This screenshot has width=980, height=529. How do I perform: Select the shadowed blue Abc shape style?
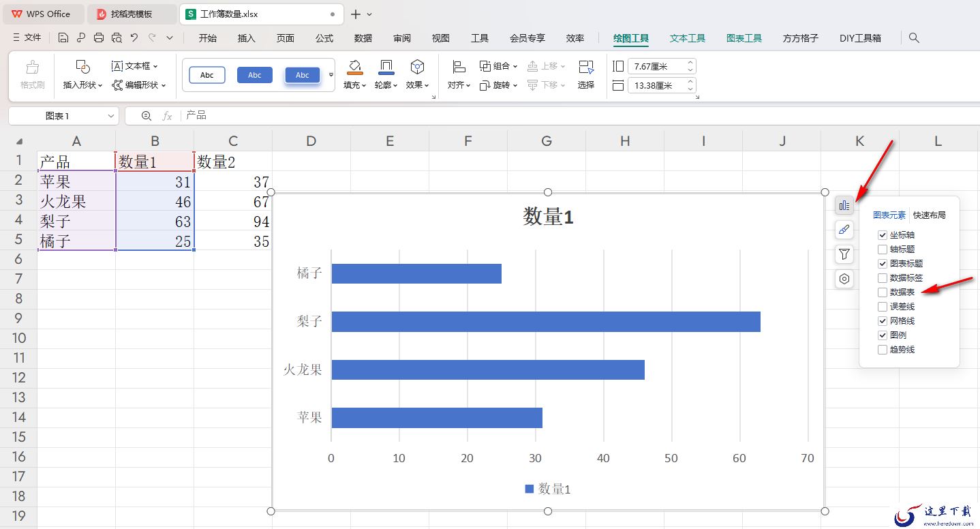[303, 75]
